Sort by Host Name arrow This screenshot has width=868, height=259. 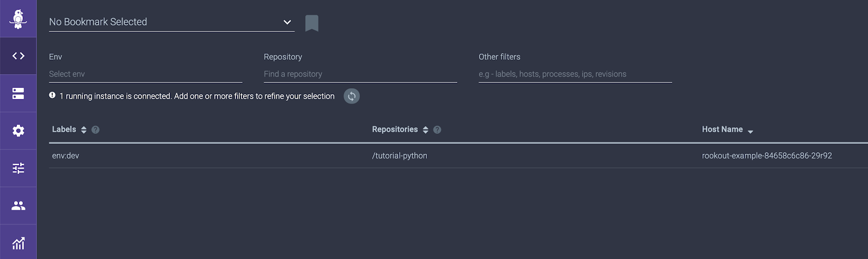[x=750, y=131]
